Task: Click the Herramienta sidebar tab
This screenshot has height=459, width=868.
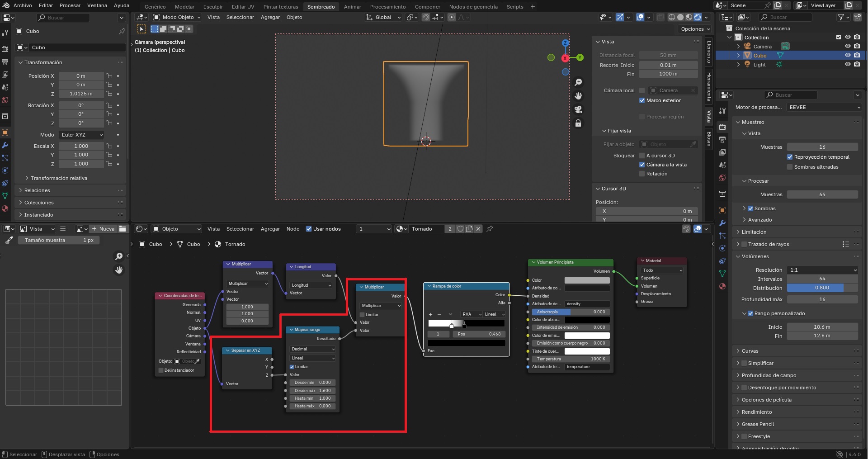Action: click(709, 87)
